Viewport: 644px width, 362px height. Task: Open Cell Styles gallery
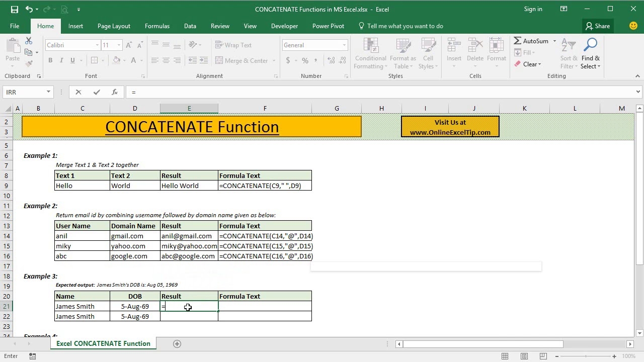click(428, 53)
